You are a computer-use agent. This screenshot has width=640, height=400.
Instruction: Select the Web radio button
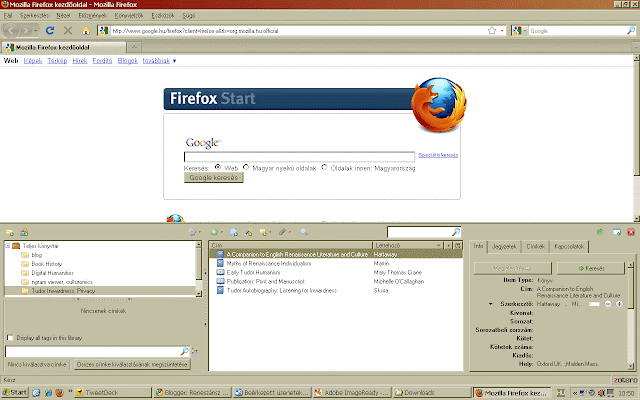[x=218, y=167]
